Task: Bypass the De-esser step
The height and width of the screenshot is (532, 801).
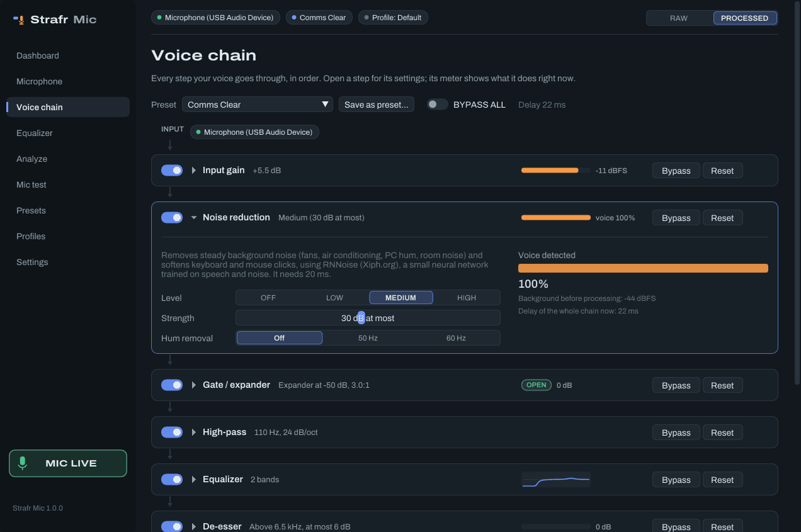Action: click(676, 526)
